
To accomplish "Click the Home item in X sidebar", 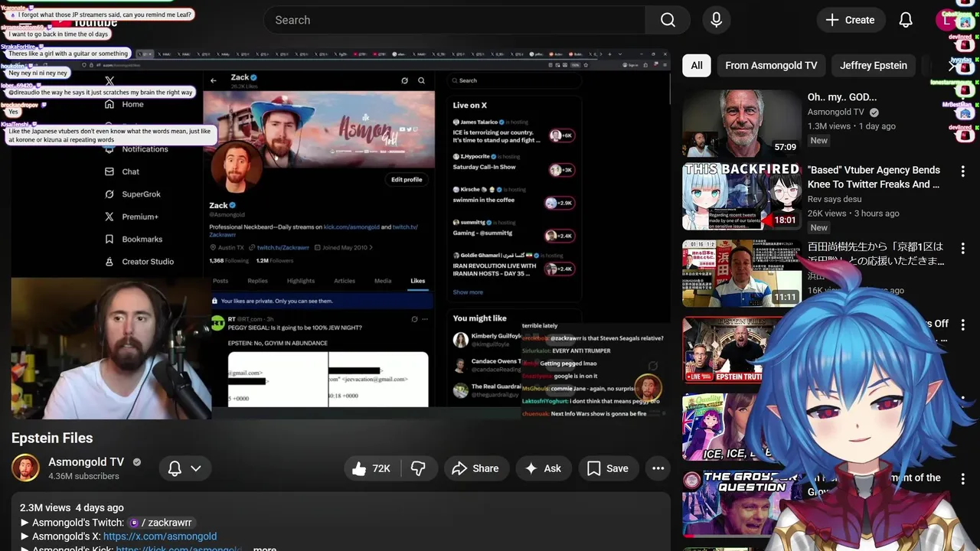I will click(124, 104).
